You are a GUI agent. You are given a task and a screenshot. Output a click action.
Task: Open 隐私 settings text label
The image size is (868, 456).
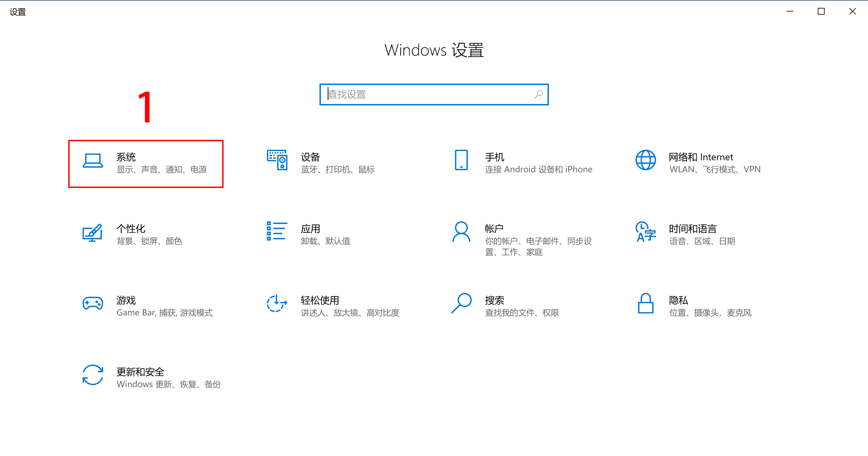[678, 300]
